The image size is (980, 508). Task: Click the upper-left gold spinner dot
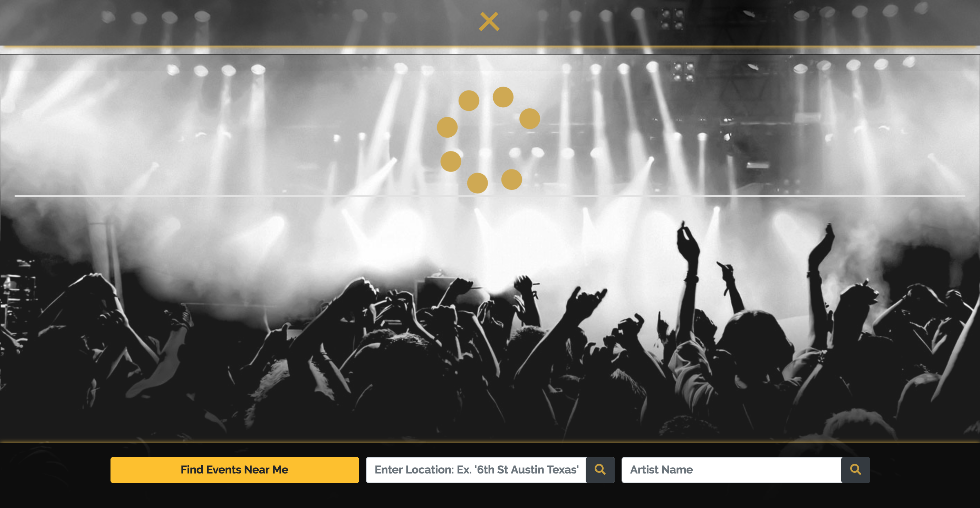coord(469,100)
